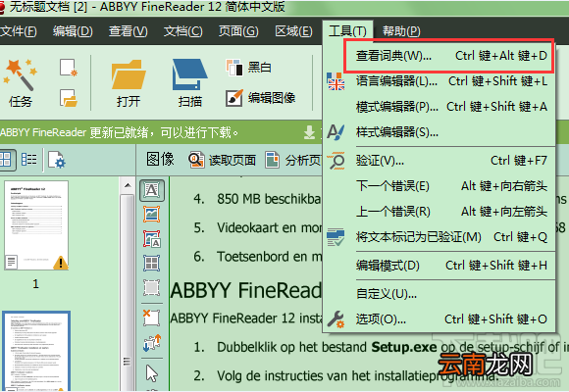Choose 模式编辑器(P) menu entry
Viewport: 569px width, 392px height.
[x=440, y=107]
